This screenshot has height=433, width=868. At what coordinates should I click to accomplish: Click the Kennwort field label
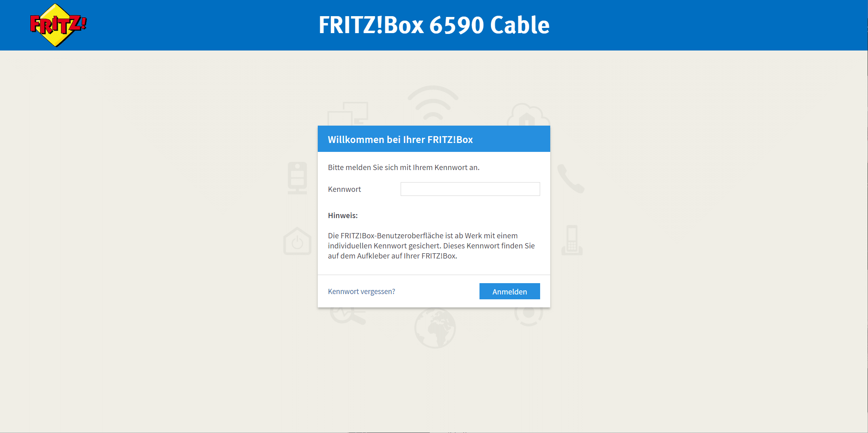pos(344,189)
